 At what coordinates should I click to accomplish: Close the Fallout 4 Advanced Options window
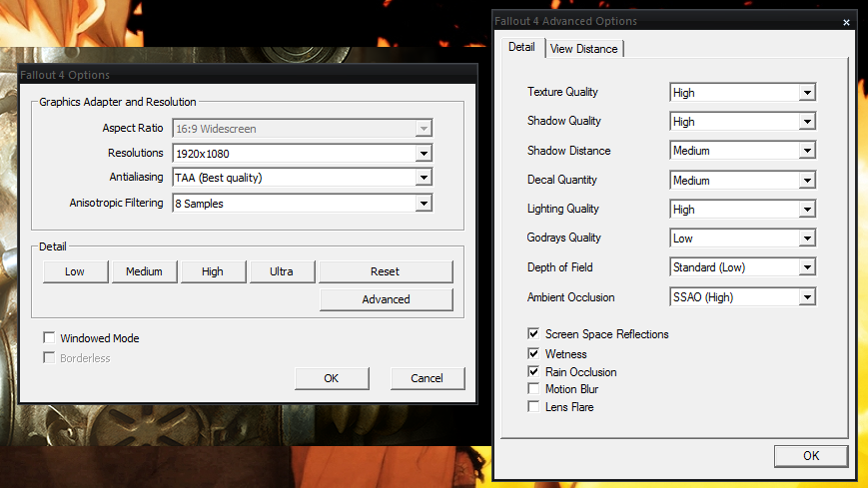(846, 22)
